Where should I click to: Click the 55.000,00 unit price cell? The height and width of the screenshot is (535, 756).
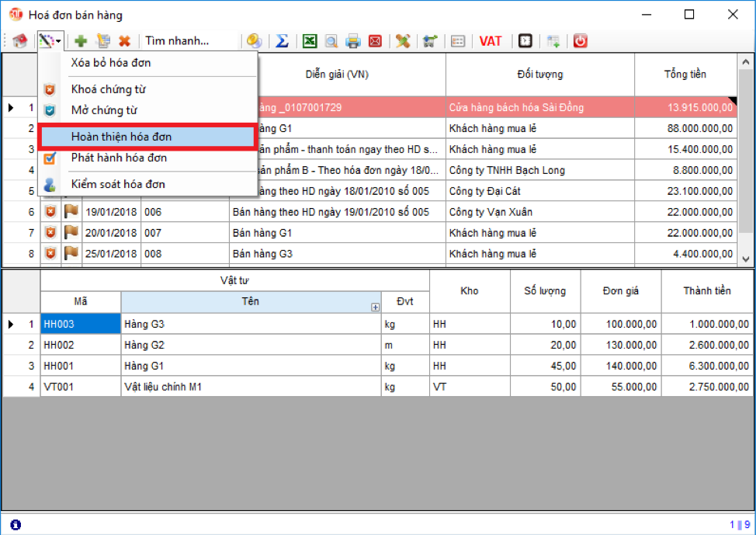pyautogui.click(x=620, y=387)
